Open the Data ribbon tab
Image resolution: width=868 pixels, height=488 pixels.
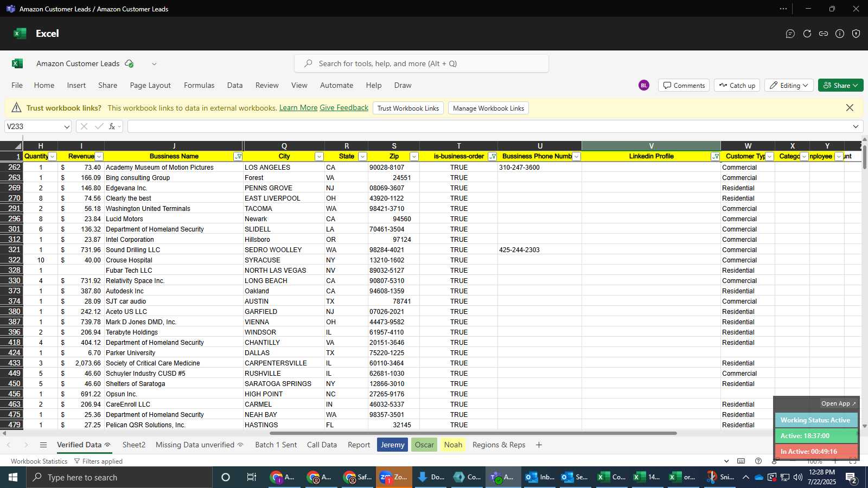[235, 85]
